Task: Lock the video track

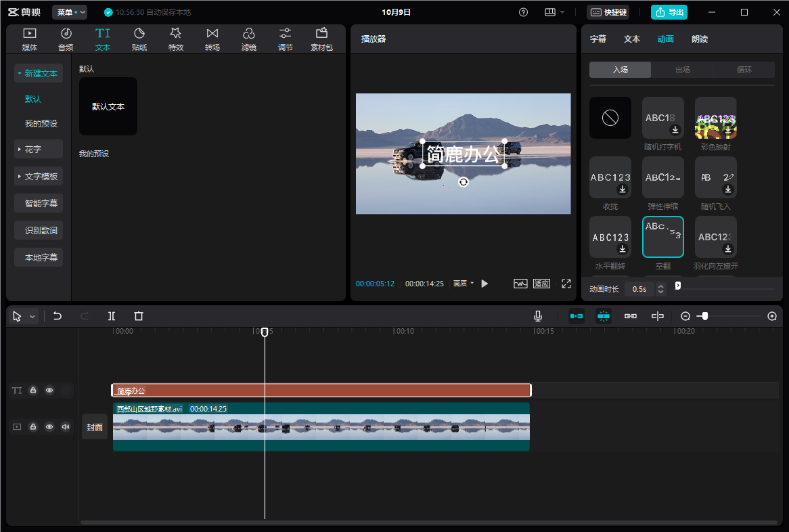Action: pyautogui.click(x=33, y=427)
